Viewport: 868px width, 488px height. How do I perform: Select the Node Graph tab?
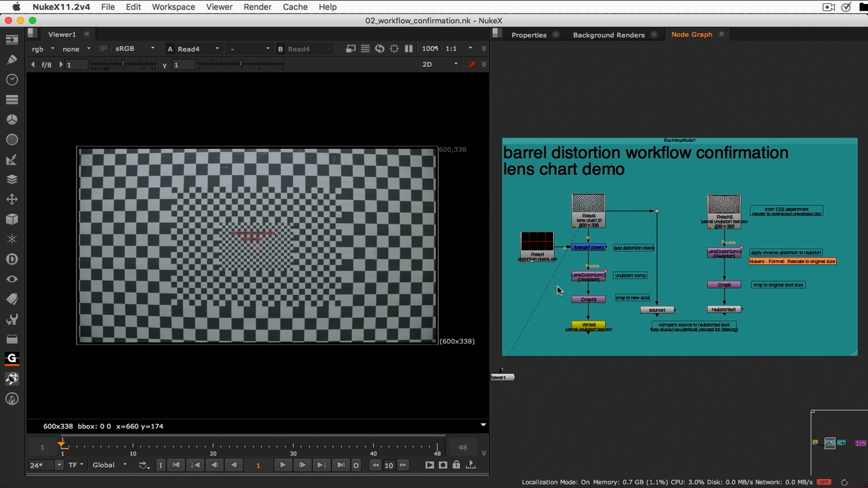[692, 35]
